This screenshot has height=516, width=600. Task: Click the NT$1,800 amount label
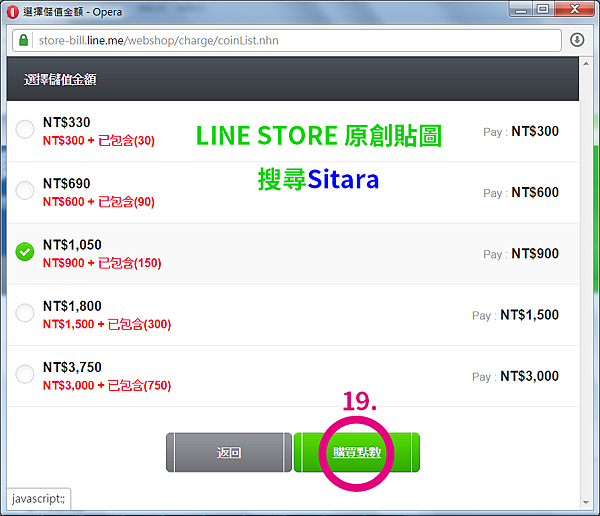pyautogui.click(x=72, y=306)
